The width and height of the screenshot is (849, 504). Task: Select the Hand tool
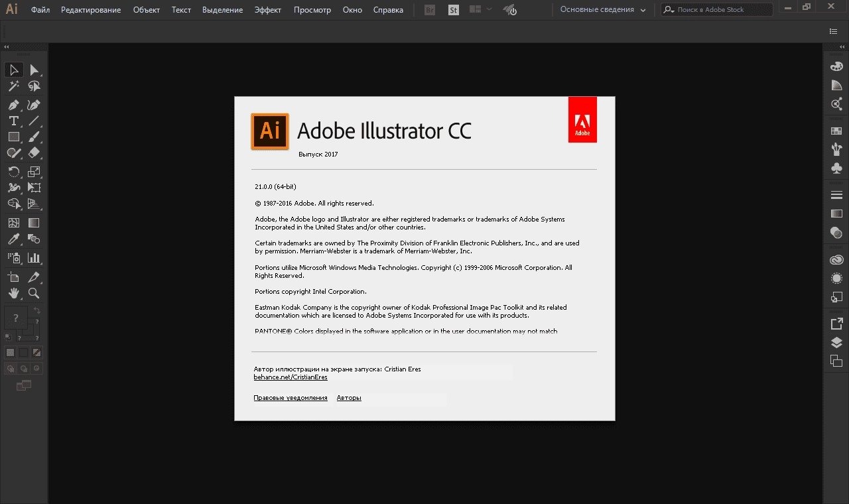[13, 293]
